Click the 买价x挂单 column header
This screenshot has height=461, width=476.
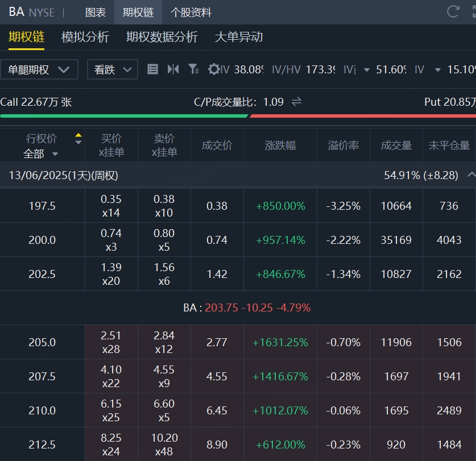pyautogui.click(x=111, y=146)
